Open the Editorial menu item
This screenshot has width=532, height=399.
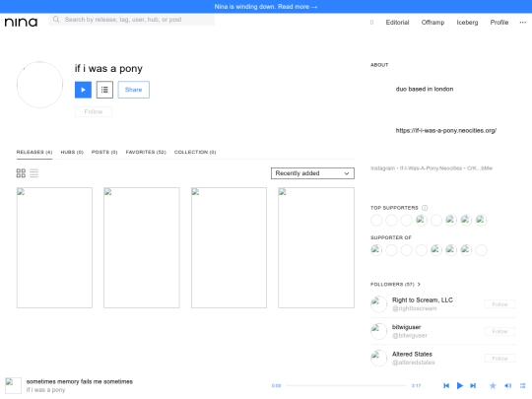397,23
